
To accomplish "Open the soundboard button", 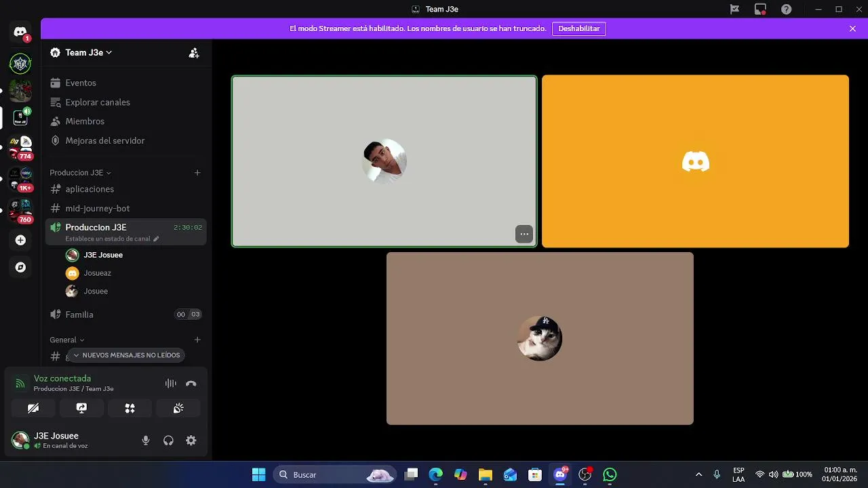I will tap(178, 408).
